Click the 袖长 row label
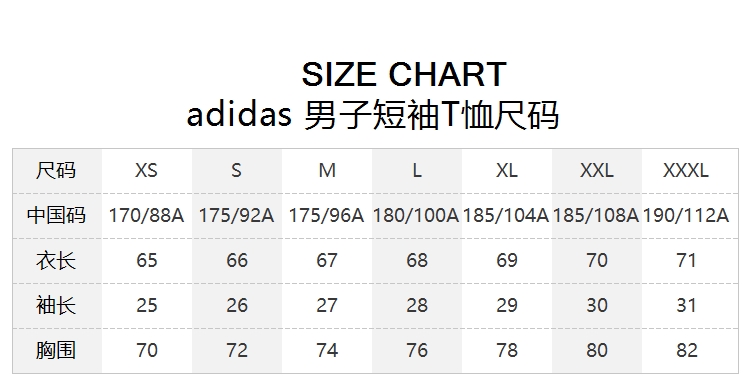750x385 pixels. 56,305
